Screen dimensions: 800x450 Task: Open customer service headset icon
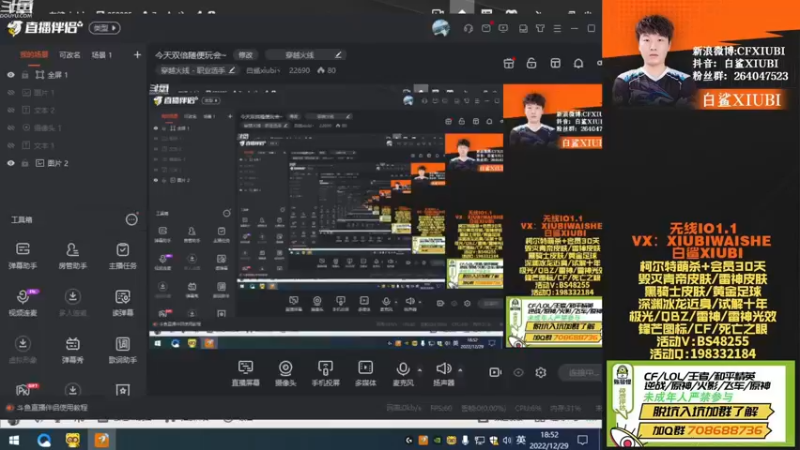pyautogui.click(x=468, y=28)
